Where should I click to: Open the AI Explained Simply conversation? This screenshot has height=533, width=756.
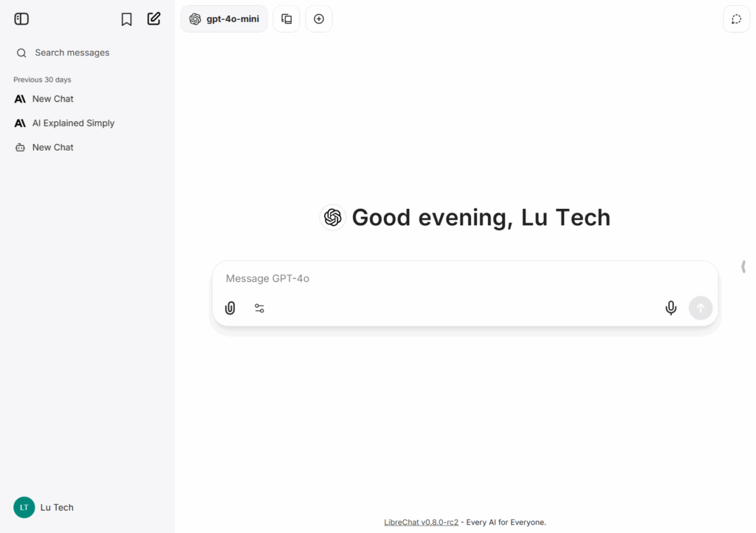(x=73, y=123)
